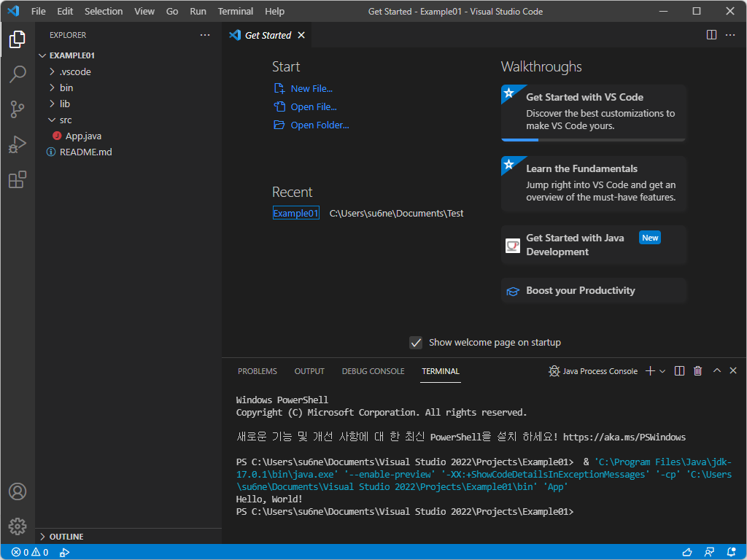Open the View menu
The width and height of the screenshot is (747, 560).
click(144, 12)
